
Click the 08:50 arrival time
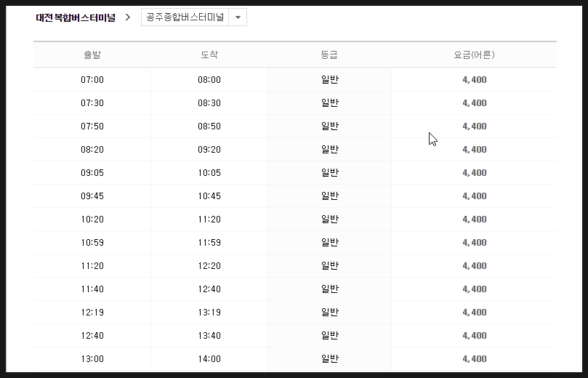point(209,126)
